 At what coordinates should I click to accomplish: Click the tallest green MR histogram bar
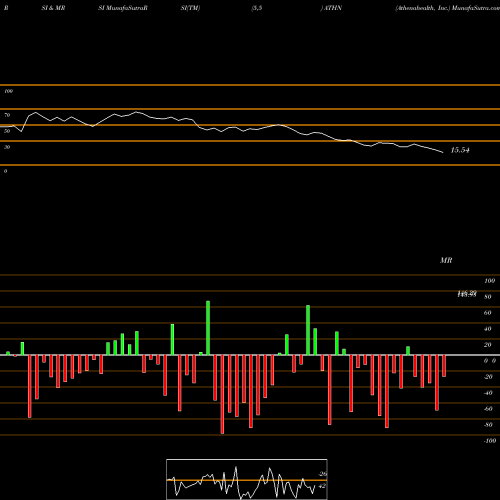208,328
